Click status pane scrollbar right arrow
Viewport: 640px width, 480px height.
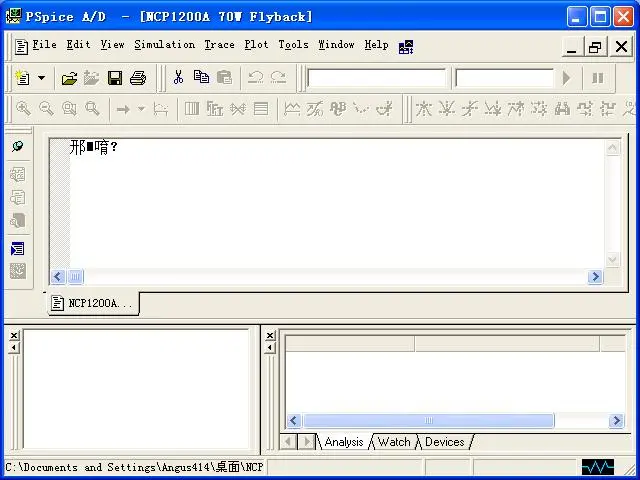[616, 420]
